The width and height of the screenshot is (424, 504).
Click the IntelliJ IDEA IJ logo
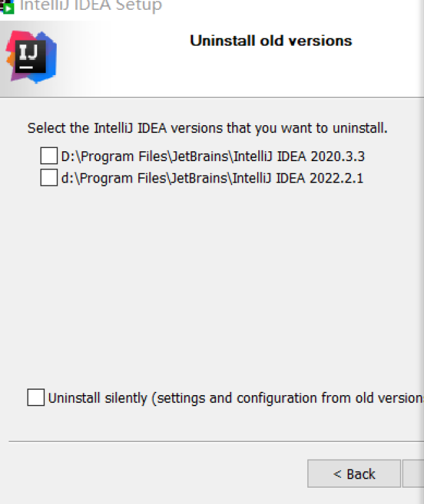tap(31, 57)
